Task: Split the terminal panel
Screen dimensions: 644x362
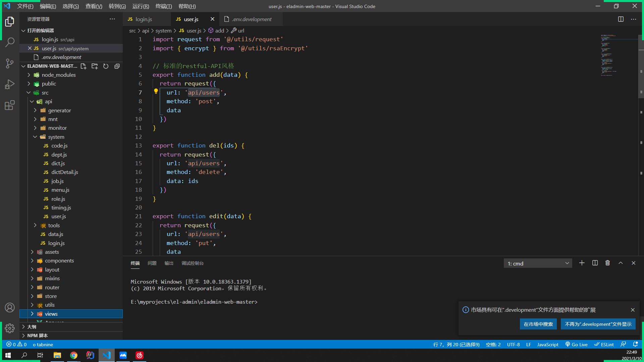Action: (x=595, y=263)
